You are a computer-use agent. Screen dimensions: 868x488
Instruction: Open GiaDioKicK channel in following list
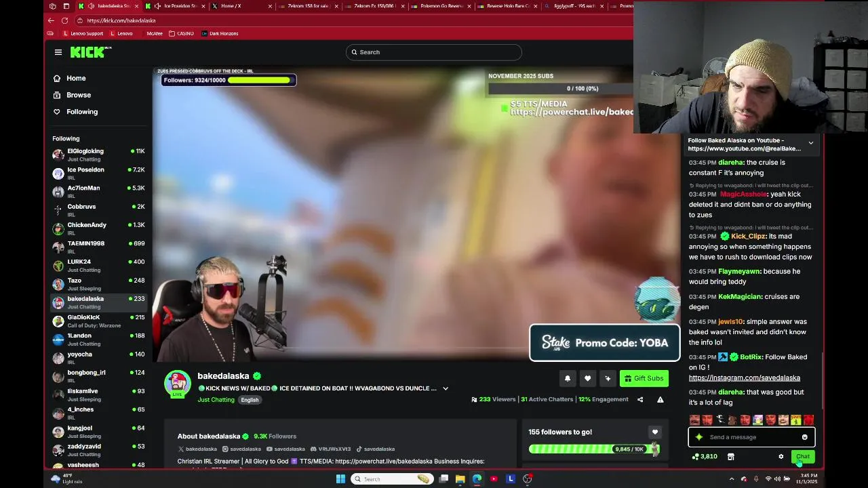[x=99, y=321]
